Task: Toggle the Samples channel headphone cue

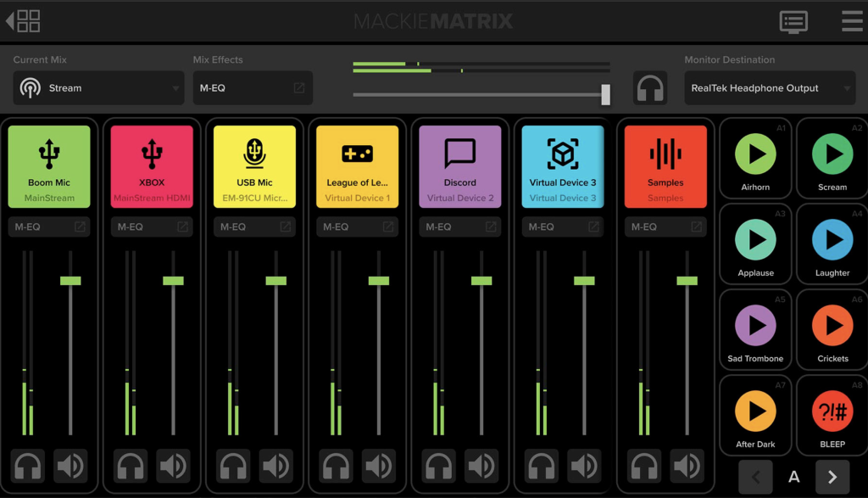Action: click(644, 466)
